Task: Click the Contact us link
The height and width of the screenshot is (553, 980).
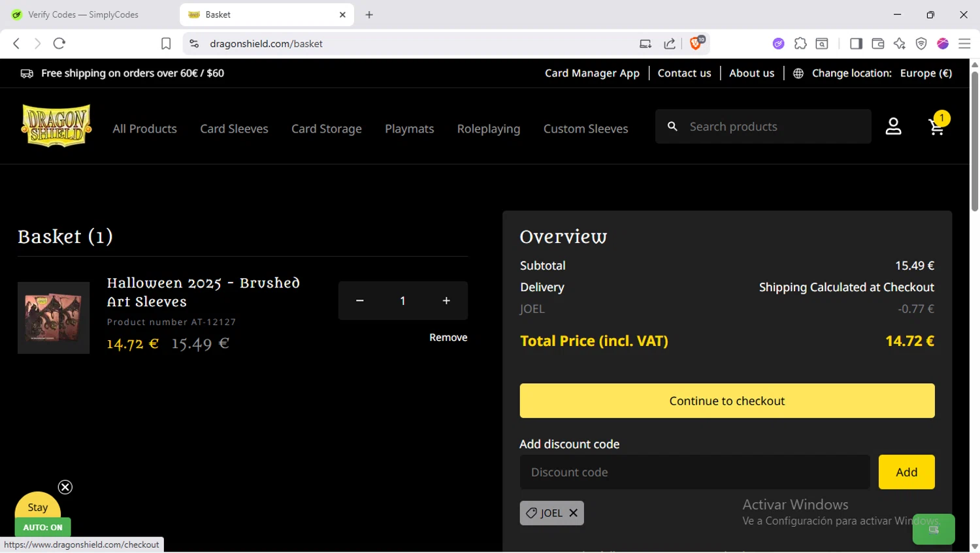Action: [684, 73]
